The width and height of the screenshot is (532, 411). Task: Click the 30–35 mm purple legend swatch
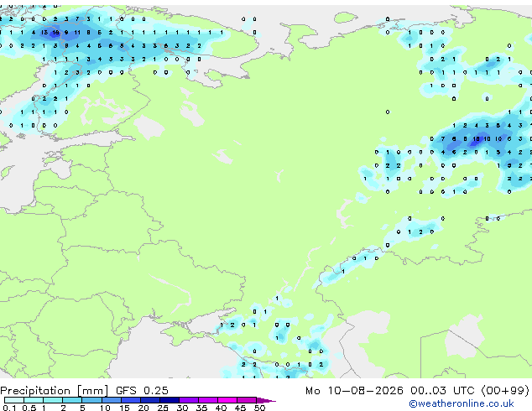point(188,400)
